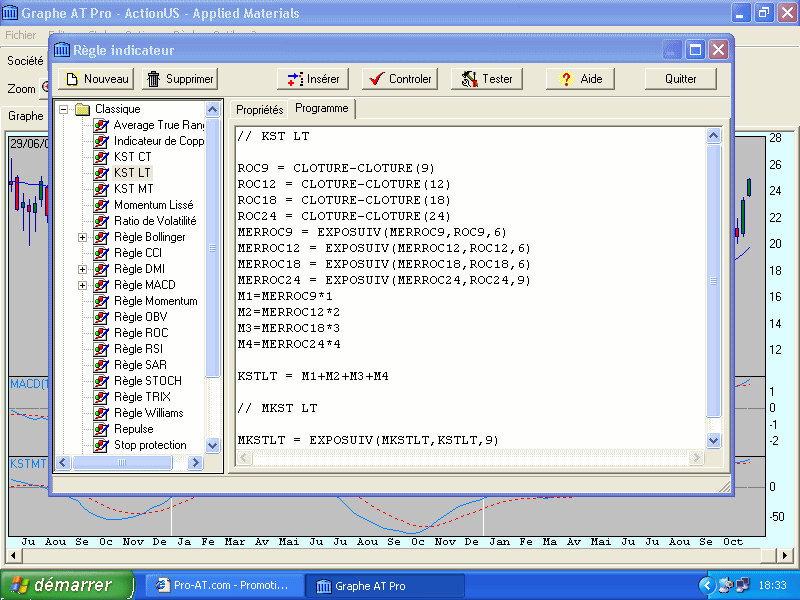Click the Nouveau button

pyautogui.click(x=96, y=79)
